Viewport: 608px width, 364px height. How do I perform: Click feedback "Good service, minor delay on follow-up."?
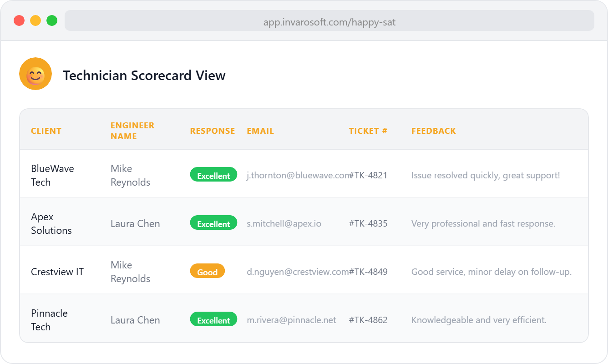491,272
